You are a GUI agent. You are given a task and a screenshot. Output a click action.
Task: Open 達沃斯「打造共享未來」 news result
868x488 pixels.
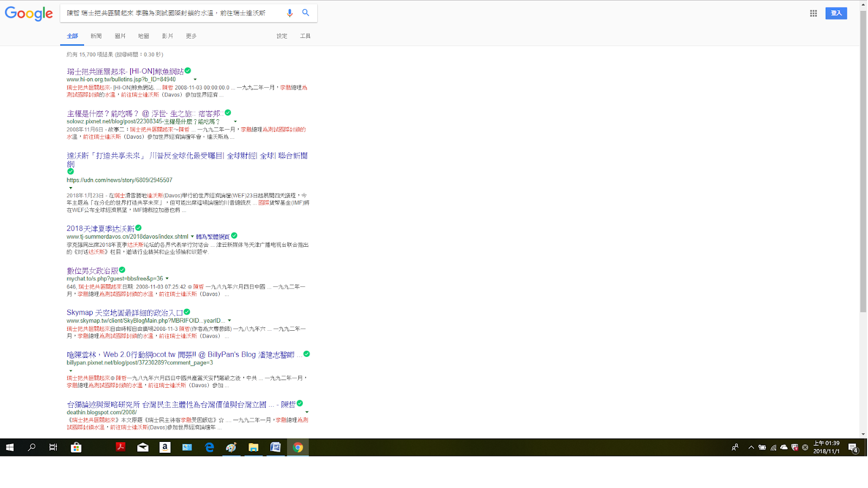tap(187, 159)
